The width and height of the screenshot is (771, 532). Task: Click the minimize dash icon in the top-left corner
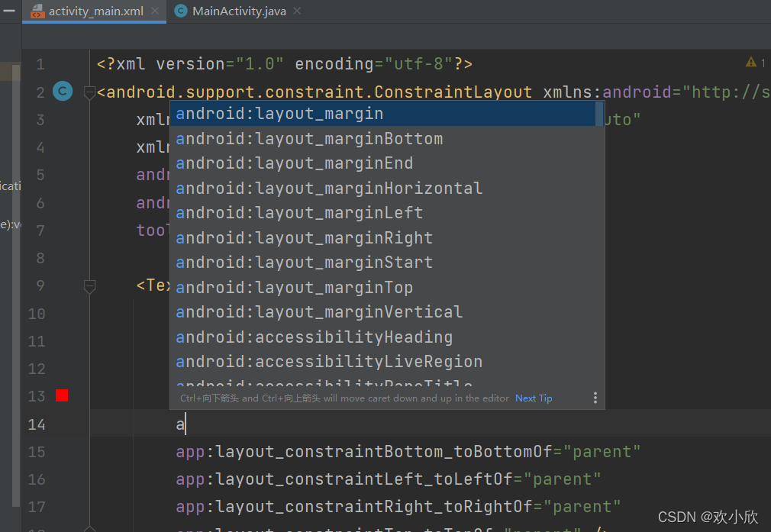(x=10, y=11)
